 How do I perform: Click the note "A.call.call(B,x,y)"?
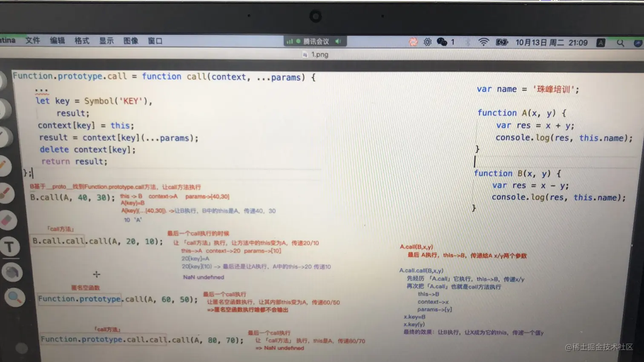pyautogui.click(x=421, y=270)
